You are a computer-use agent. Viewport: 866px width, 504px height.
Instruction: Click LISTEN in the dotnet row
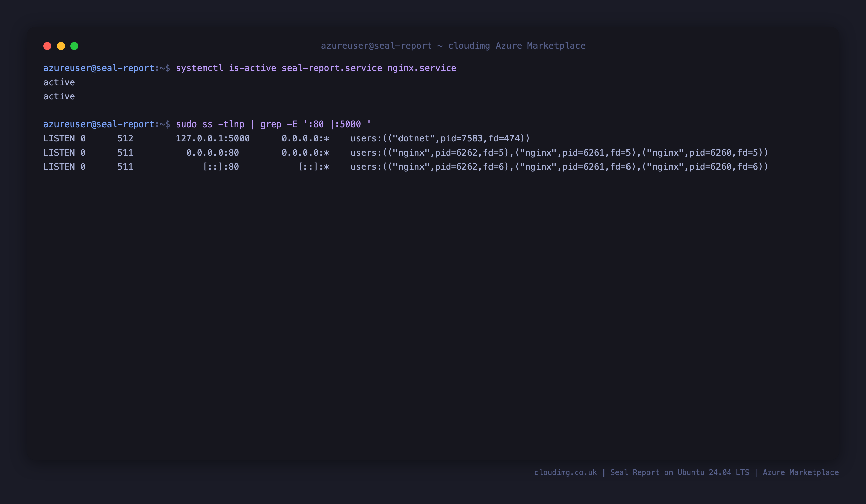59,138
